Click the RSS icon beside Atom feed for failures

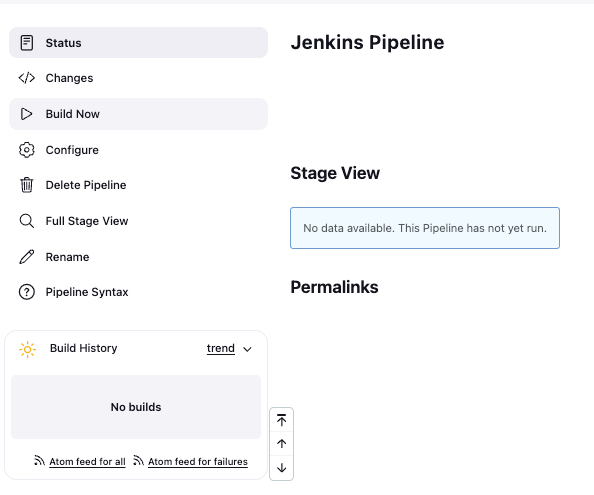click(x=138, y=460)
